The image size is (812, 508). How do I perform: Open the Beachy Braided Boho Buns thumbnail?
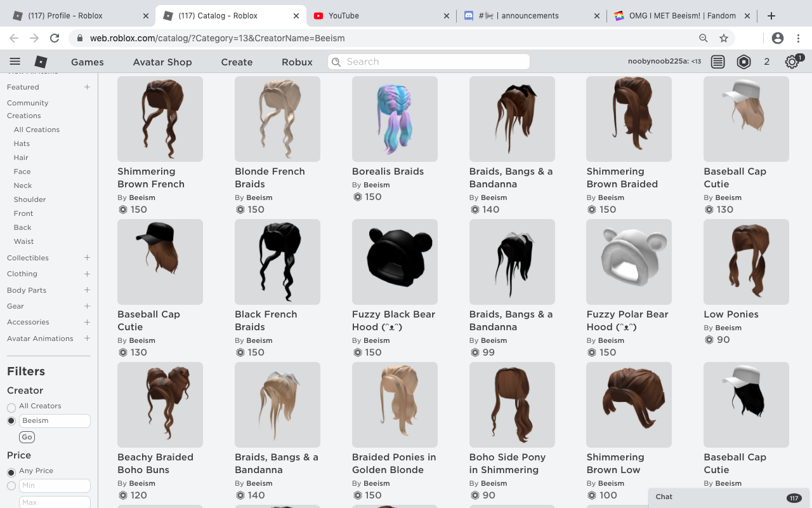coord(160,404)
